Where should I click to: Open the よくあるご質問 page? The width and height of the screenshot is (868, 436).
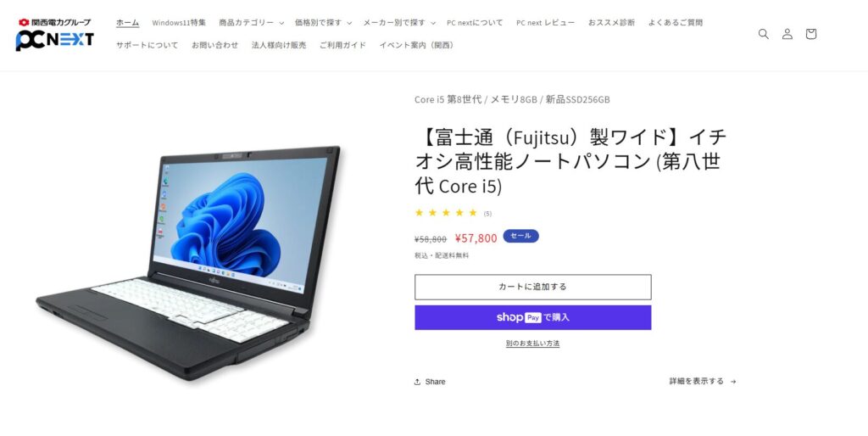[676, 23]
